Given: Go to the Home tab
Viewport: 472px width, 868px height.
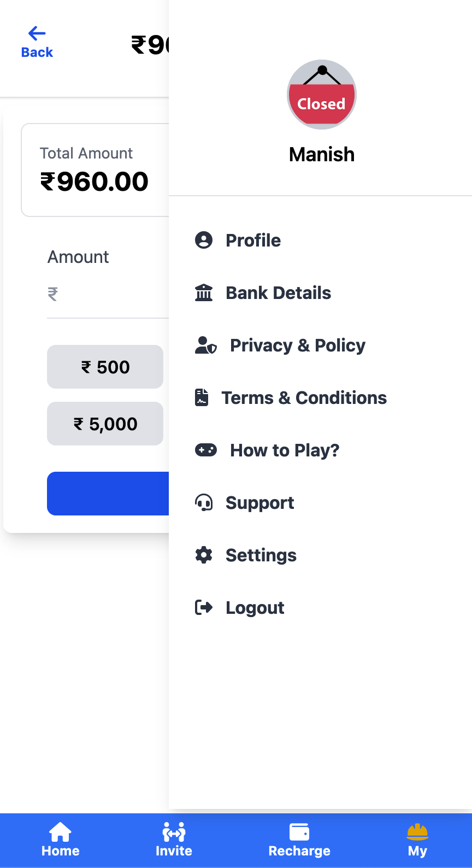Looking at the screenshot, I should coord(60,840).
